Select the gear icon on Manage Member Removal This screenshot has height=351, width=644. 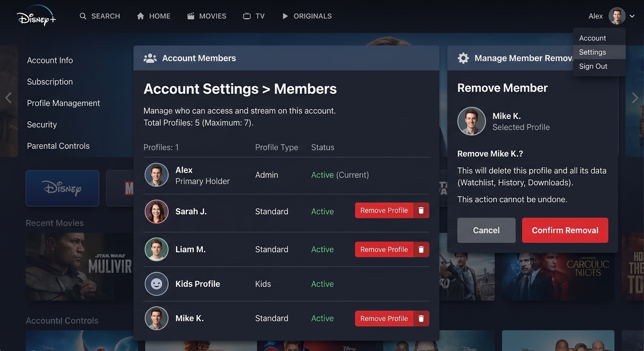tap(463, 58)
